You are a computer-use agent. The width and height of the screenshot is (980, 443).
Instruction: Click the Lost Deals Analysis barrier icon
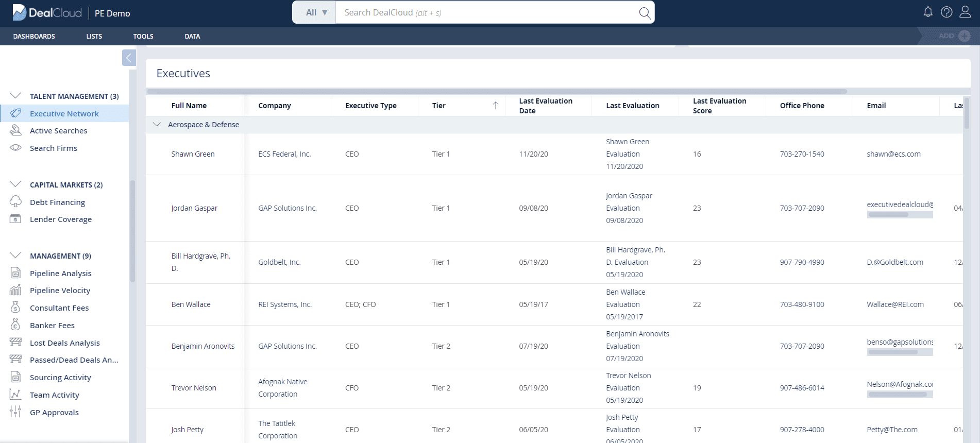pos(15,343)
